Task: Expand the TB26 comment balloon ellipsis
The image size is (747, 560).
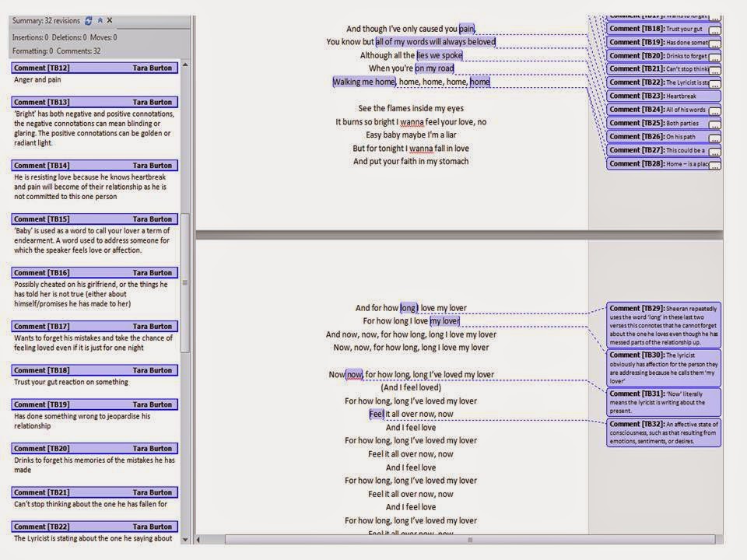Action: [714, 138]
